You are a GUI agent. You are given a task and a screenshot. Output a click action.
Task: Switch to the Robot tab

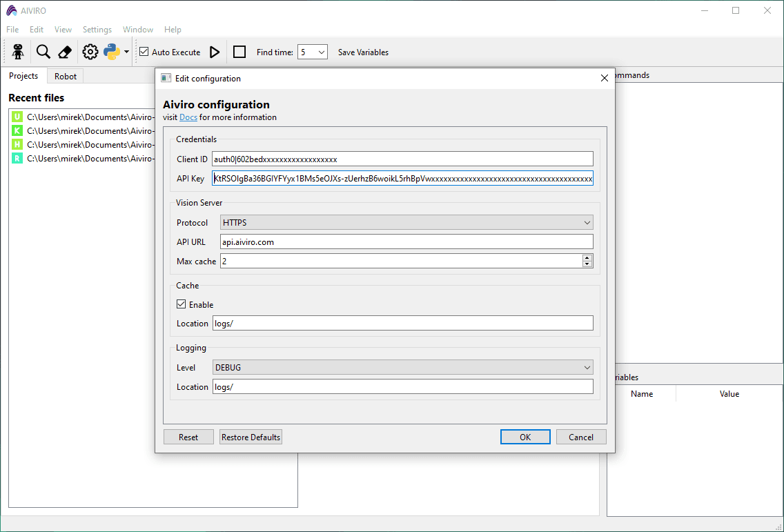(x=66, y=76)
